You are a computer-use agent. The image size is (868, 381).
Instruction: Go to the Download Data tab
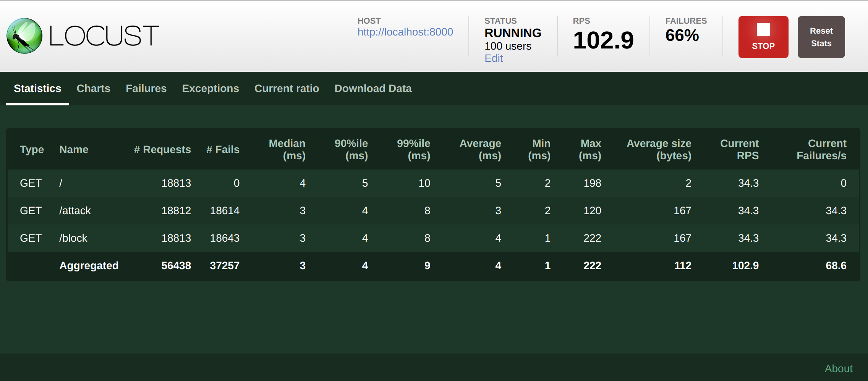point(373,89)
